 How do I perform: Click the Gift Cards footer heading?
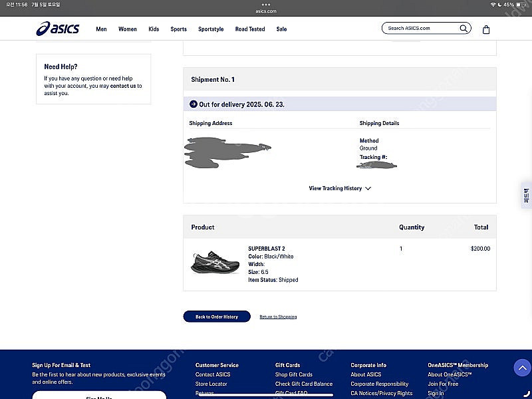pos(288,365)
